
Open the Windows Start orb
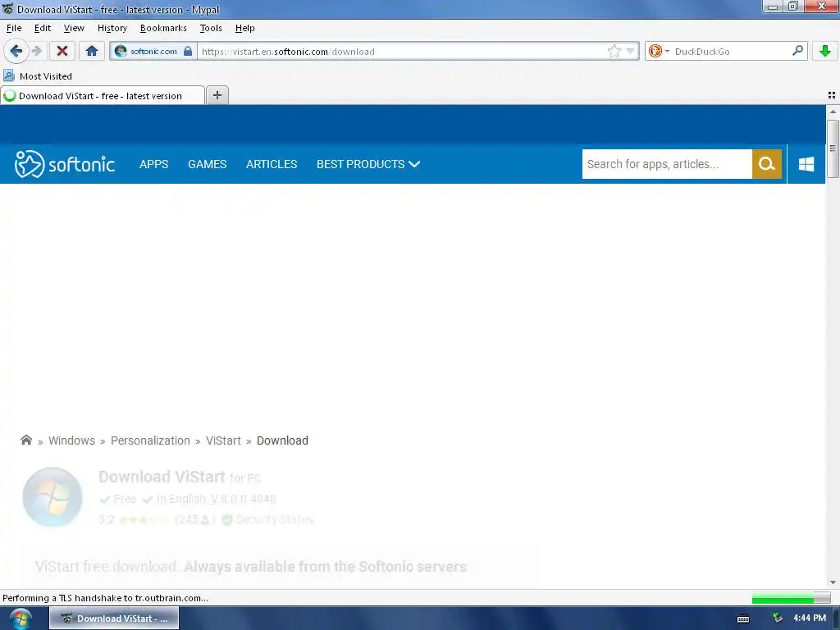coord(21,619)
